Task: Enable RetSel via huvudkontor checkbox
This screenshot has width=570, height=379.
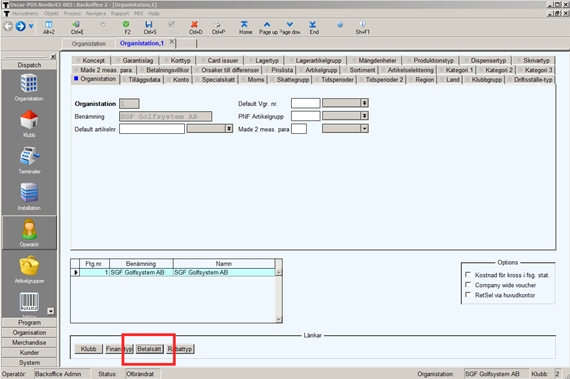Action: coord(468,295)
